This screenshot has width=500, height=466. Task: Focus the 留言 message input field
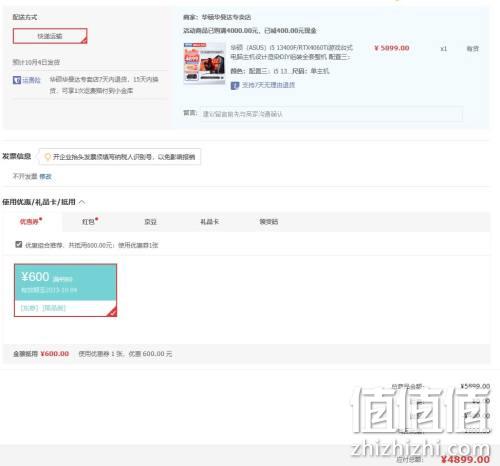tap(331, 114)
